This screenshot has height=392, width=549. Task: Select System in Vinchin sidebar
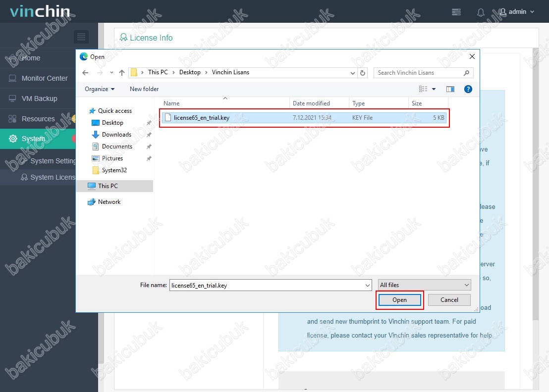[x=38, y=139]
